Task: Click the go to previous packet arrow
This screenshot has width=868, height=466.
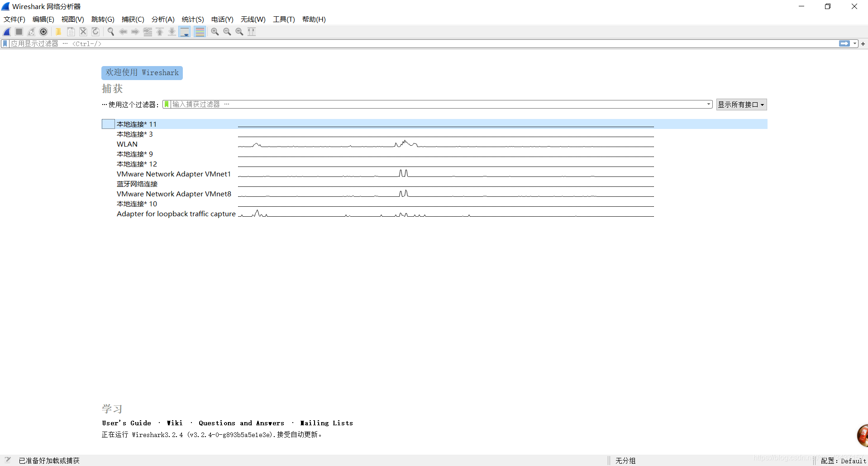Action: click(x=123, y=32)
